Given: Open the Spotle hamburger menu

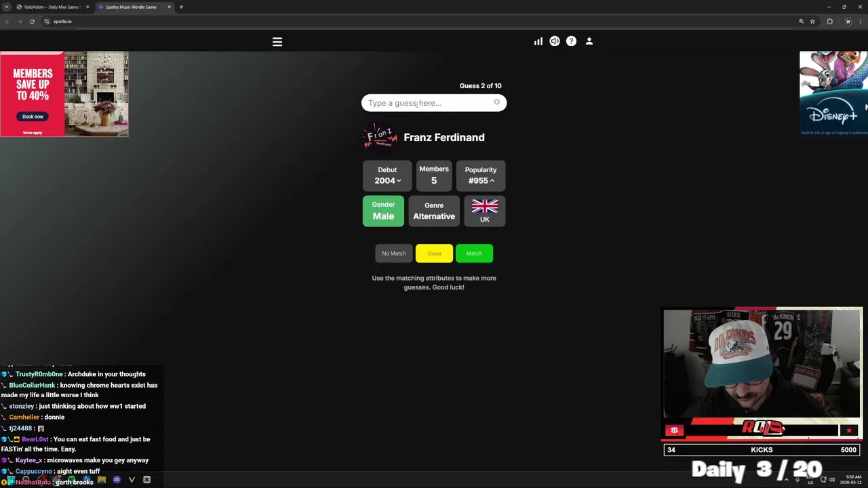Looking at the screenshot, I should click(x=277, y=42).
